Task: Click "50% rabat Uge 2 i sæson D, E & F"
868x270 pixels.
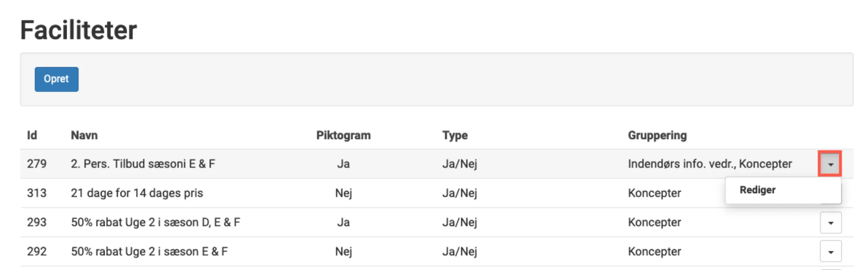Action: [155, 222]
